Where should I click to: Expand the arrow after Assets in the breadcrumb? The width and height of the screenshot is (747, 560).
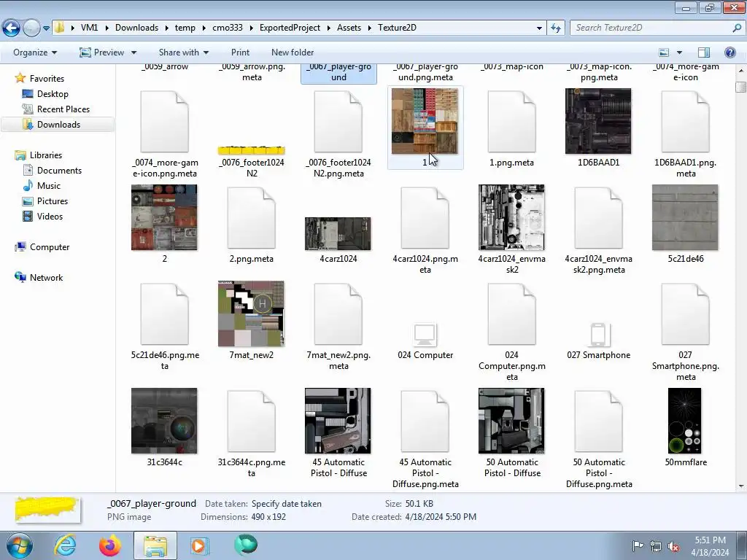tap(369, 28)
